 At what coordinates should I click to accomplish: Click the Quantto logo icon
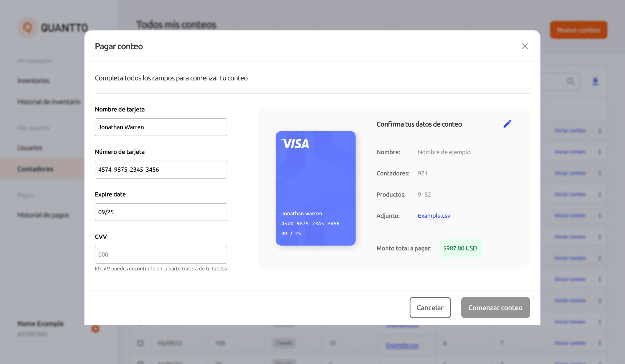[28, 27]
